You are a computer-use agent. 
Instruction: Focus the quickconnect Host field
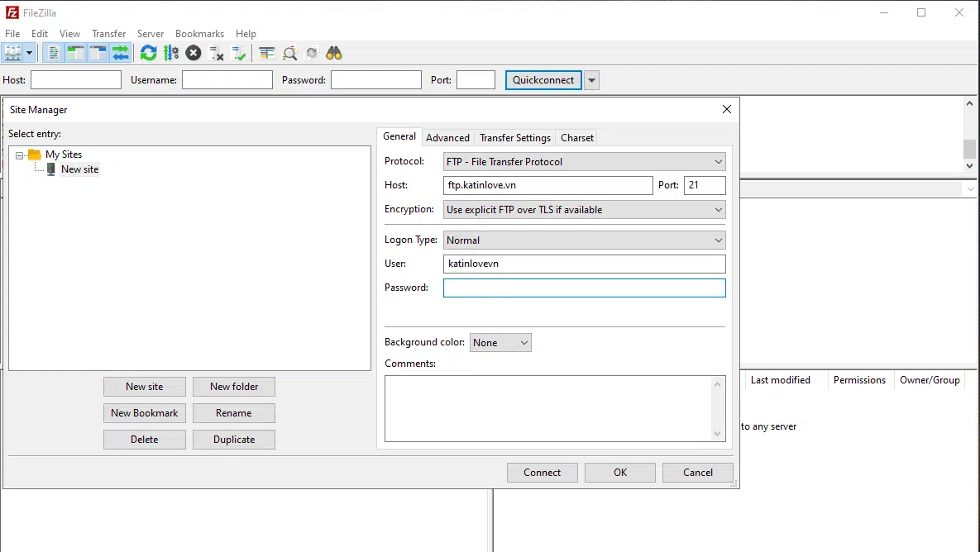[75, 80]
